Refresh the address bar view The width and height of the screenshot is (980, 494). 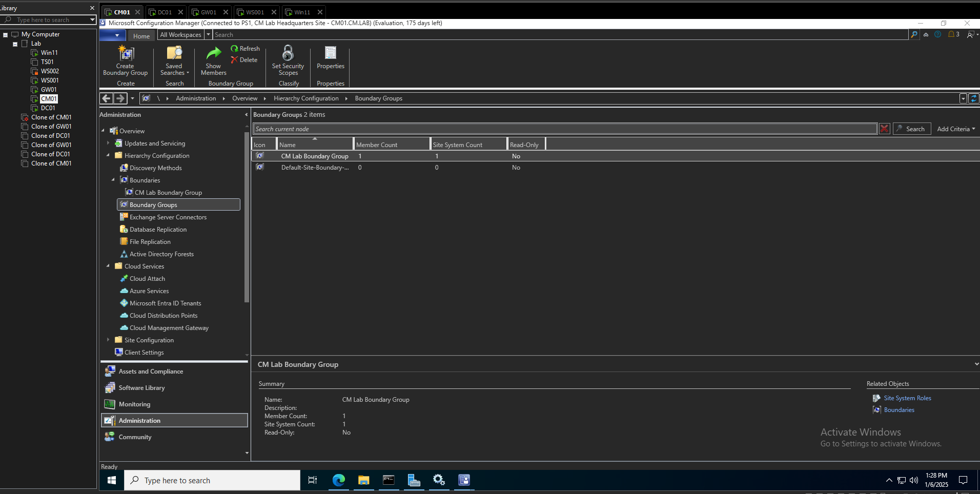(x=974, y=98)
